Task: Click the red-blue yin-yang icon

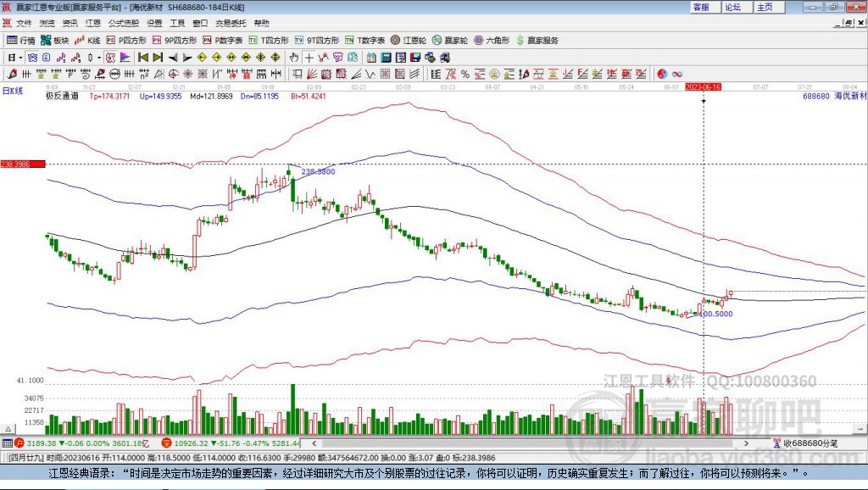Action: tap(661, 74)
